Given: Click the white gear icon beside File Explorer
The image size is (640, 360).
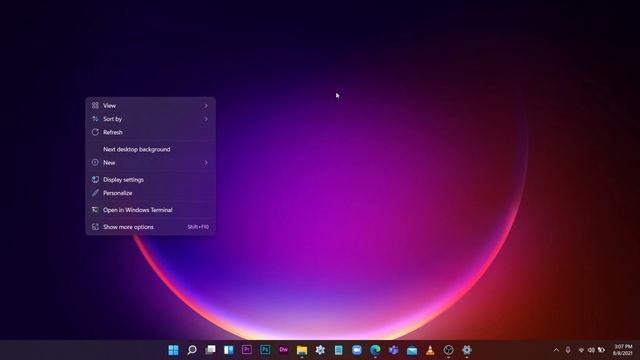Looking at the screenshot, I should point(320,350).
